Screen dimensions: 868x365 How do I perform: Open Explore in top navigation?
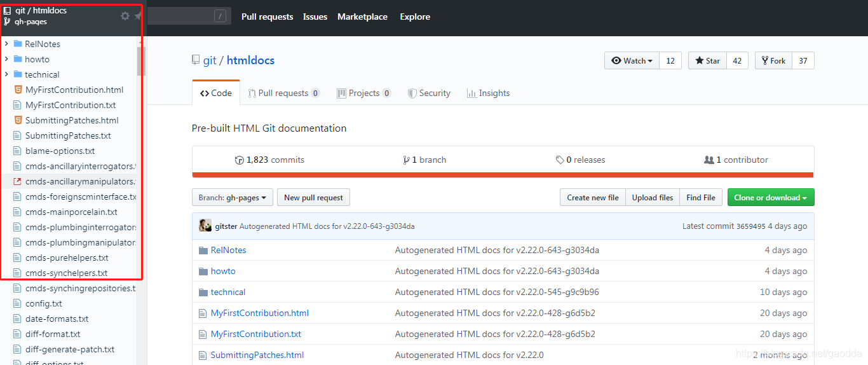click(415, 17)
